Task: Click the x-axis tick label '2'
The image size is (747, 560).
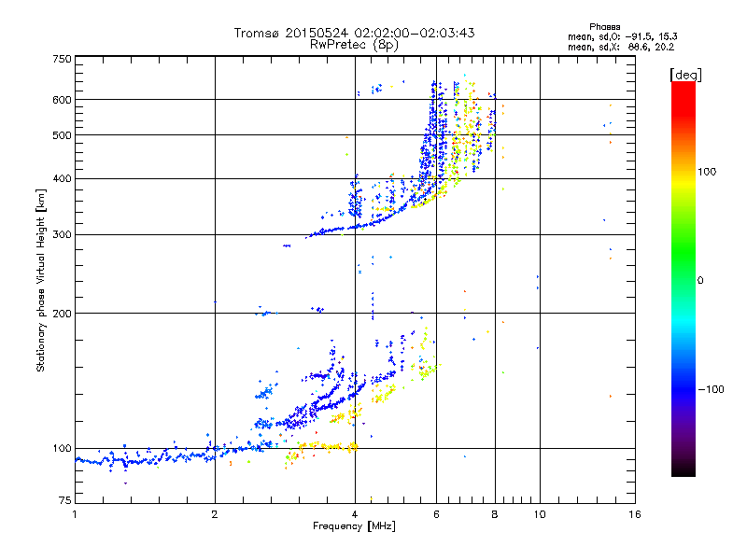Action: point(215,514)
